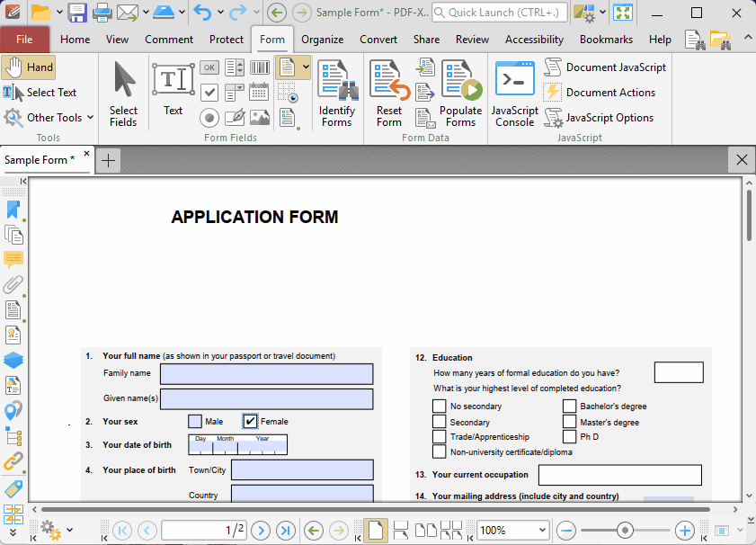
Task: Open the Bookmarks pane in the sidebar
Action: coord(13,210)
